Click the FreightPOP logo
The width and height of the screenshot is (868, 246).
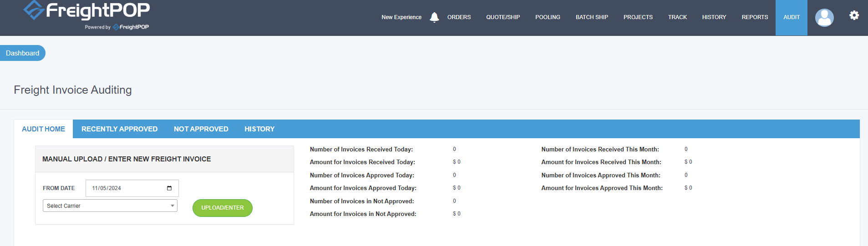(86, 10)
